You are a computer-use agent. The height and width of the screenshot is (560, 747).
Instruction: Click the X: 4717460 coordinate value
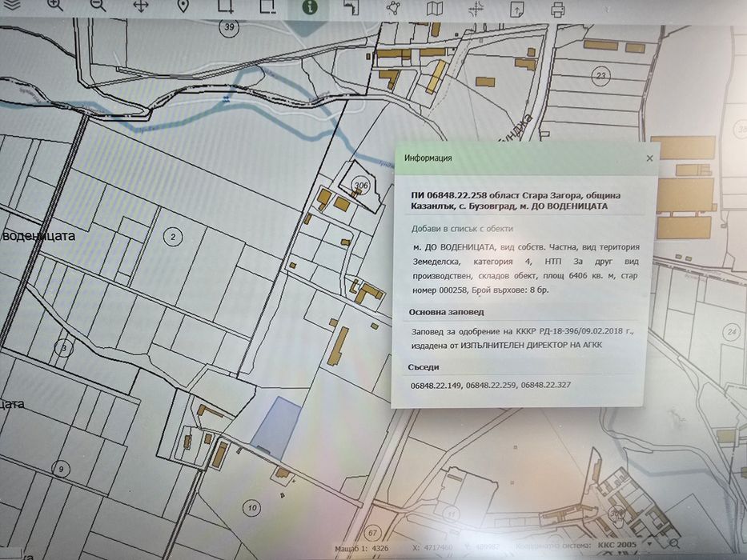(x=432, y=548)
